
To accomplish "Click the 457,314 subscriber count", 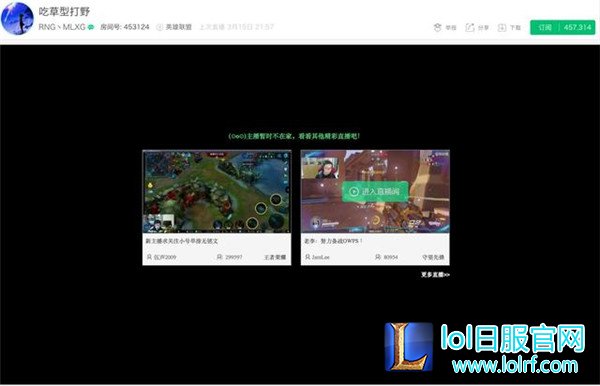I will coord(577,27).
